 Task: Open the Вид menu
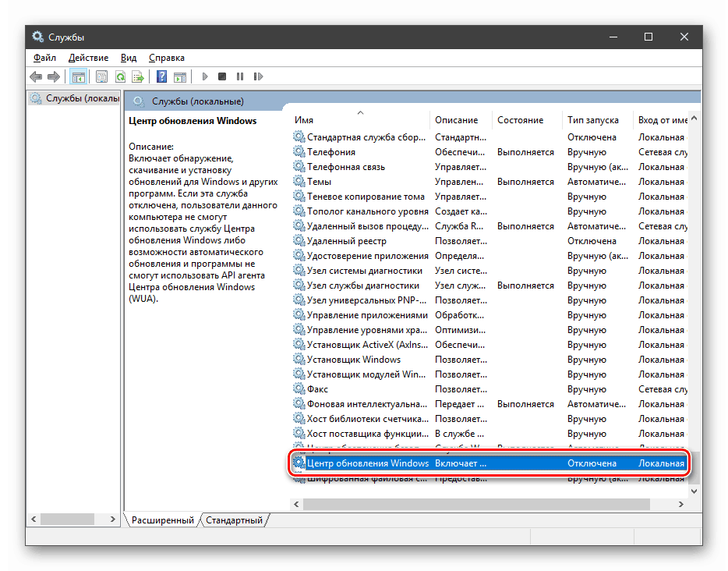click(129, 58)
